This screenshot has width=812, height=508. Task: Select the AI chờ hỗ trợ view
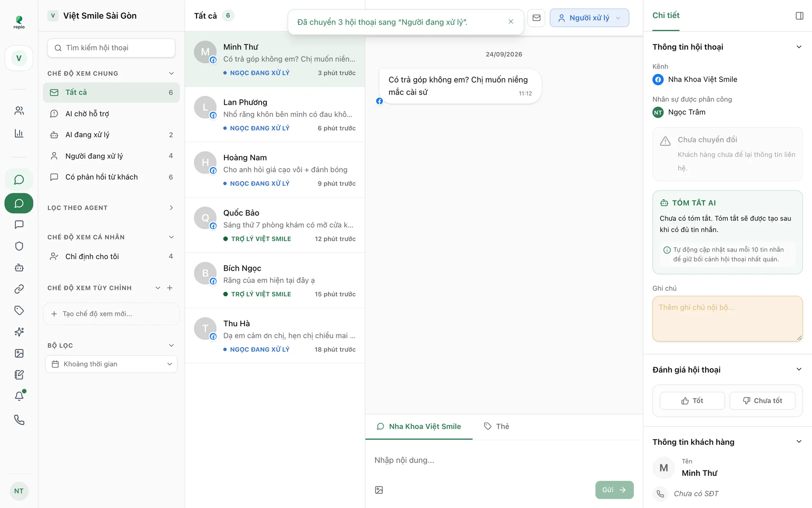click(x=111, y=114)
